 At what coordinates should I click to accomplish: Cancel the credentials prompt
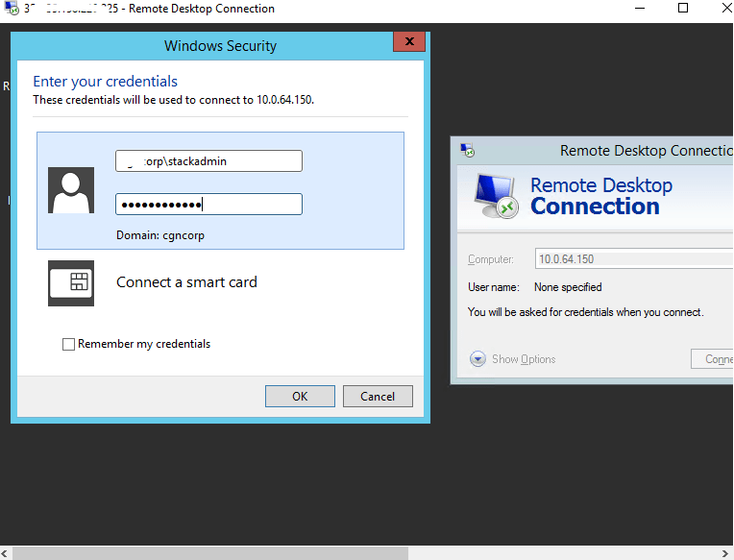click(377, 396)
